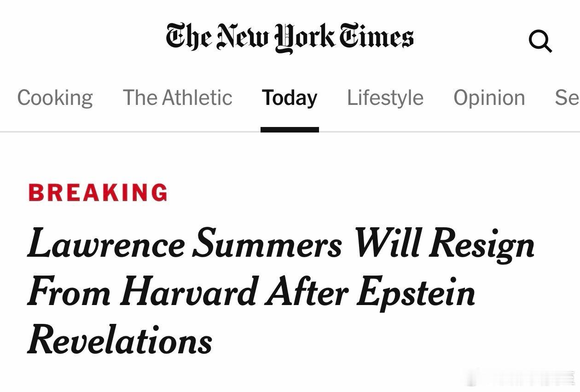
Task: Open The Athletic section tab
Action: pos(177,98)
